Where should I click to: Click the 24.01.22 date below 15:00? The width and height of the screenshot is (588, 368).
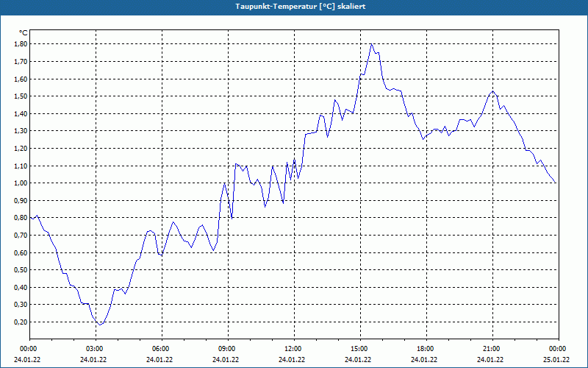click(358, 360)
